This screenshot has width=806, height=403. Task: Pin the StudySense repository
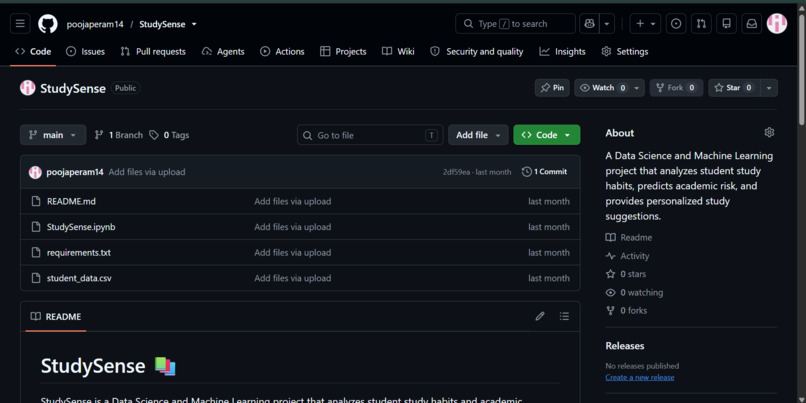pyautogui.click(x=552, y=88)
